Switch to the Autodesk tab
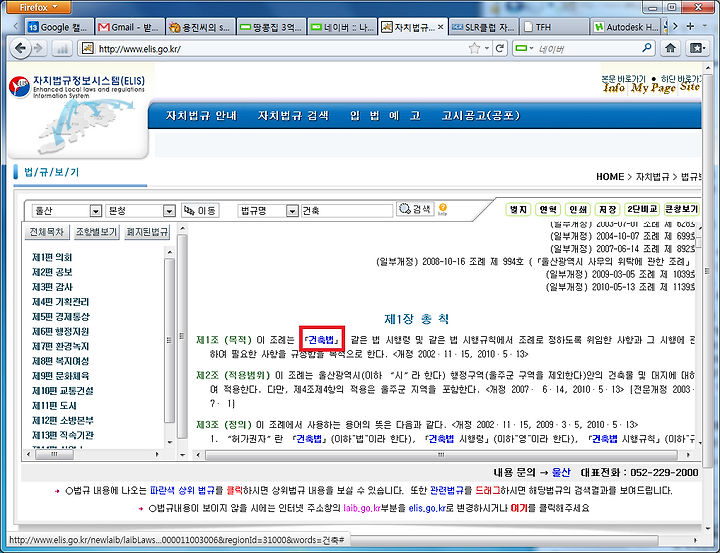This screenshot has height=553, width=720. (x=625, y=28)
